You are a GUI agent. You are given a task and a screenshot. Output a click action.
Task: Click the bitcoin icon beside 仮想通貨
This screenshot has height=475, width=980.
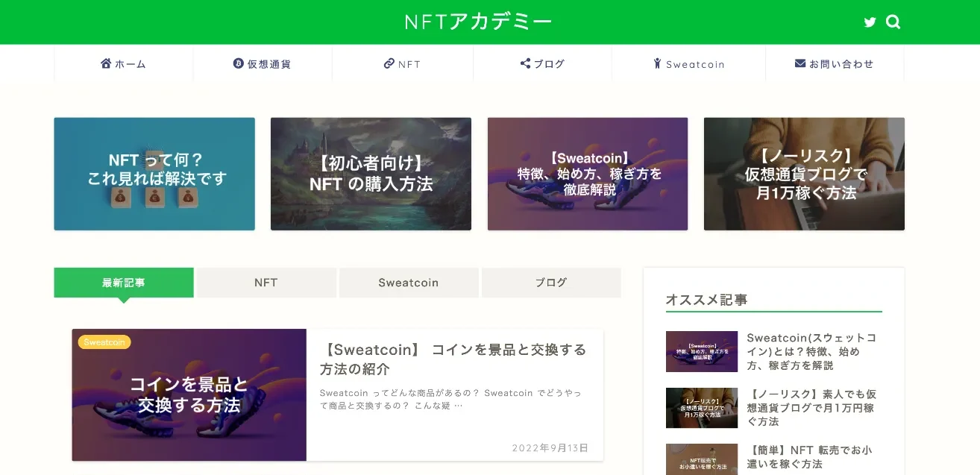pyautogui.click(x=239, y=63)
